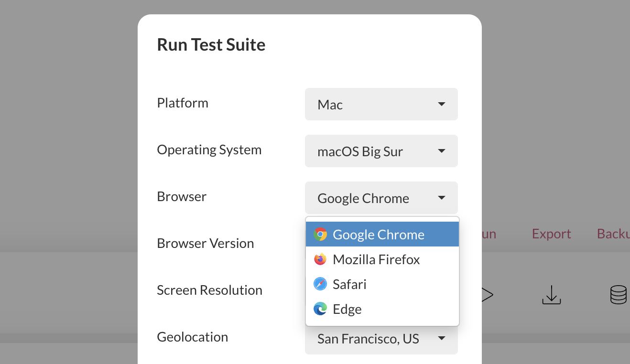Click the Platform label

pos(183,103)
